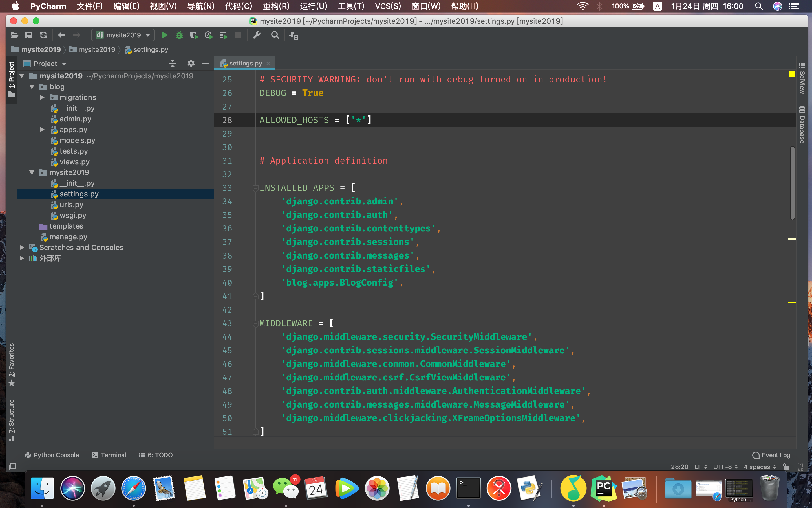
Task: Click the Save All toolbar icon
Action: click(29, 35)
